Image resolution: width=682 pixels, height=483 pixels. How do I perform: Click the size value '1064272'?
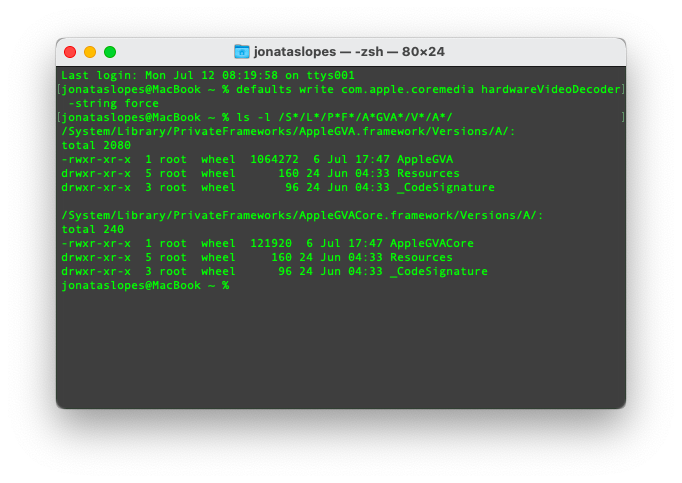point(274,159)
